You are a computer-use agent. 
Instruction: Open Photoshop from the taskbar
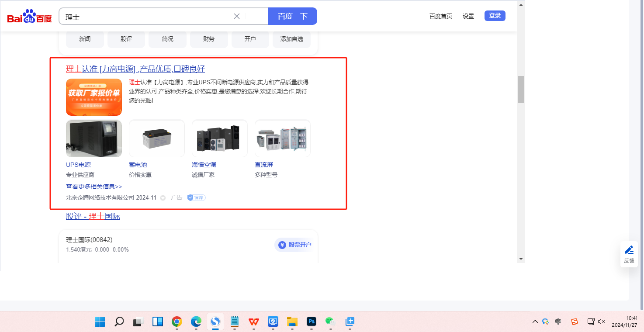pos(312,322)
